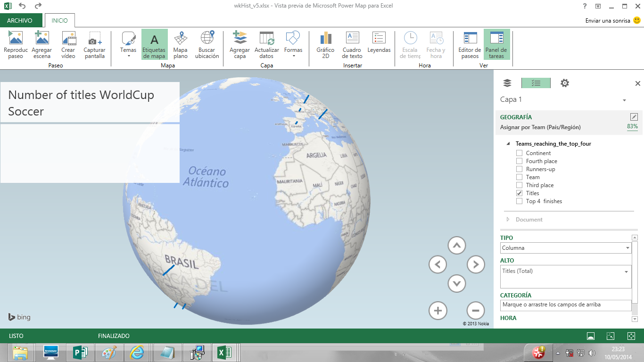
Task: Zoom in using the plus control
Action: tap(438, 311)
